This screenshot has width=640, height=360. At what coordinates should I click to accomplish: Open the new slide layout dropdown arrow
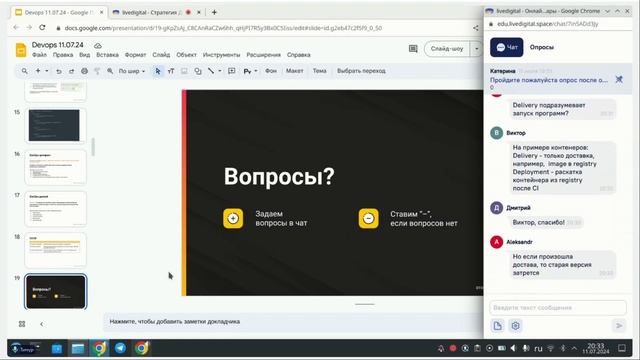tap(47, 71)
